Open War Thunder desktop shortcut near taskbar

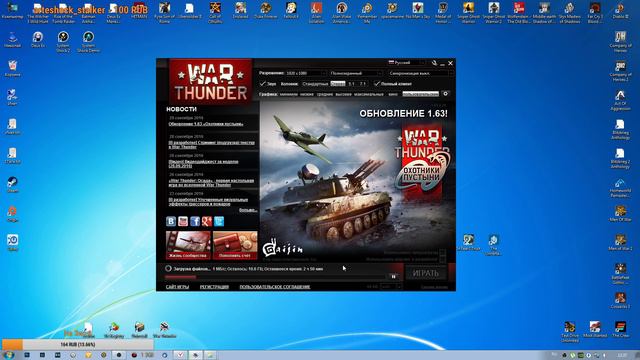[x=164, y=330]
